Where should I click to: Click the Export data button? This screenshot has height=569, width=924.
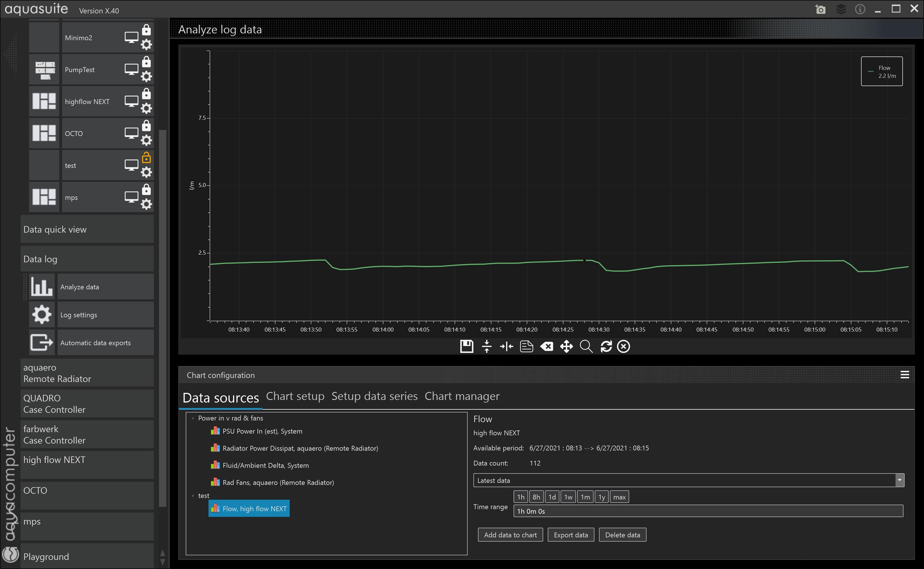pos(570,535)
